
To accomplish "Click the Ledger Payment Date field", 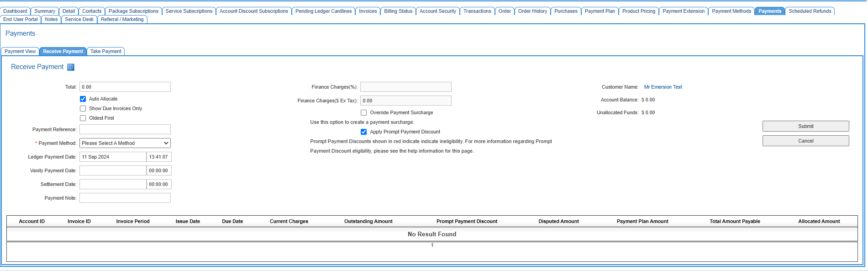I will 113,157.
